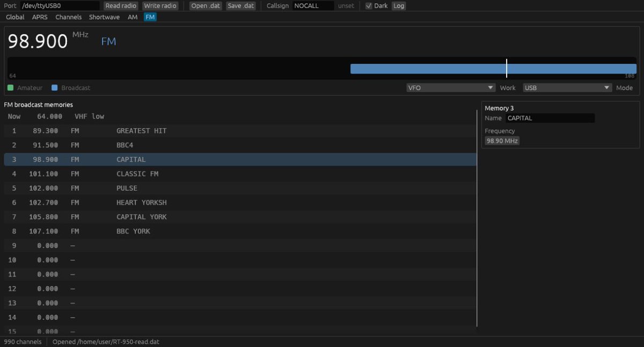Click the Write radio button

coord(160,6)
